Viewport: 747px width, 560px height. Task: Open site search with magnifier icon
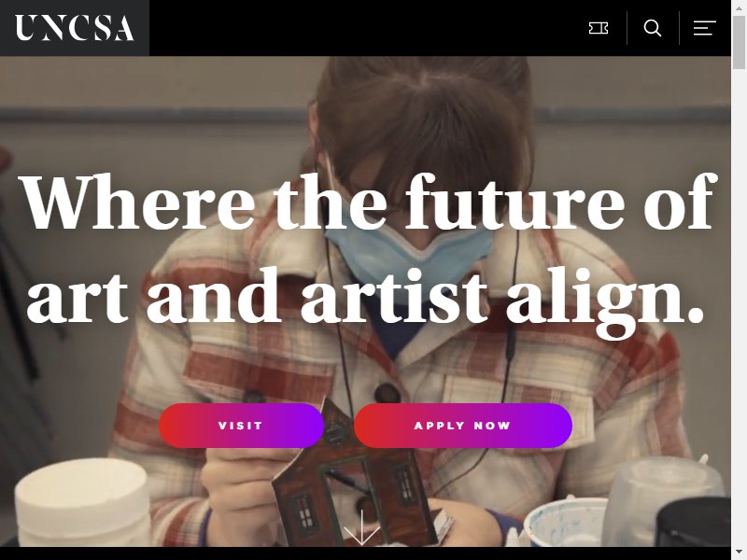click(x=652, y=28)
